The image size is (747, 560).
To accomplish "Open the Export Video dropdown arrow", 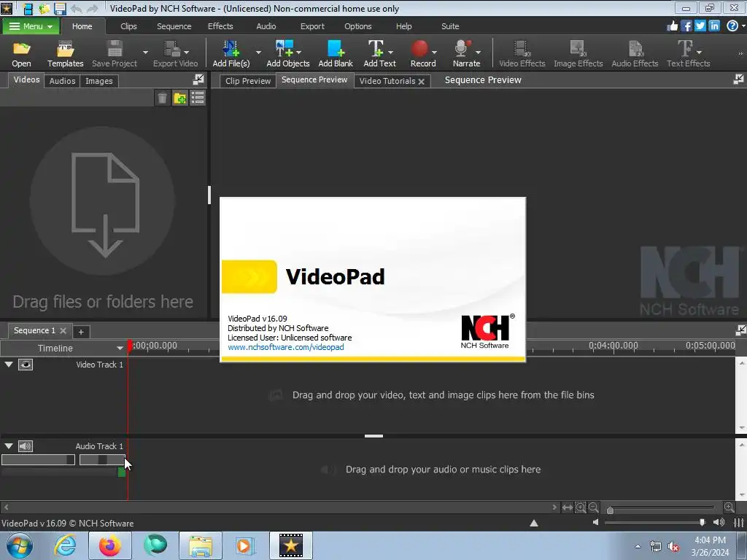I will tap(186, 52).
